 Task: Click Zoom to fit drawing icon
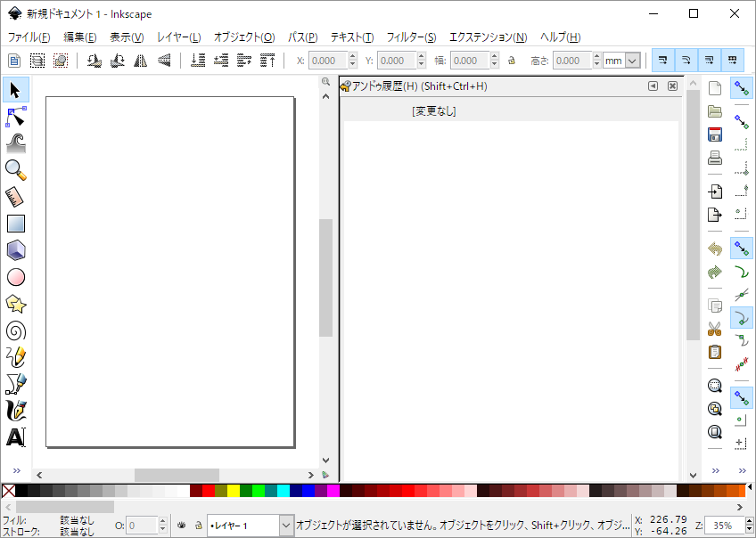[714, 409]
